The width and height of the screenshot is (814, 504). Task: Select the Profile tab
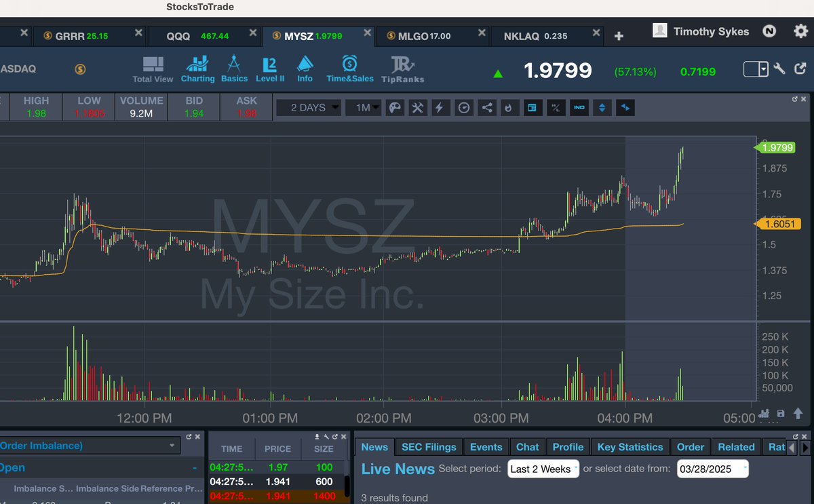(568, 447)
